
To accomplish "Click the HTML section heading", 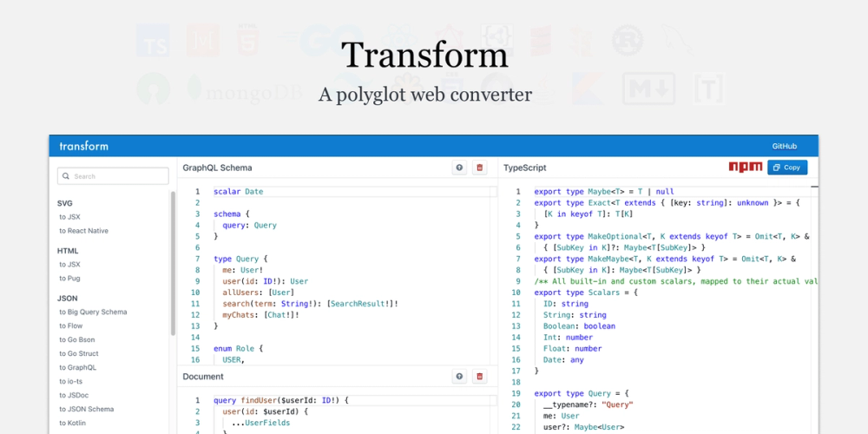I will click(68, 251).
